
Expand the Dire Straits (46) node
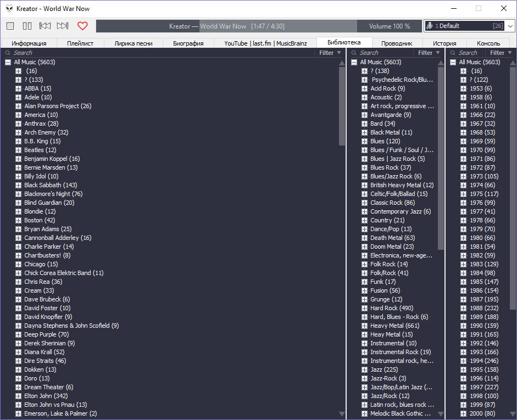tap(19, 361)
